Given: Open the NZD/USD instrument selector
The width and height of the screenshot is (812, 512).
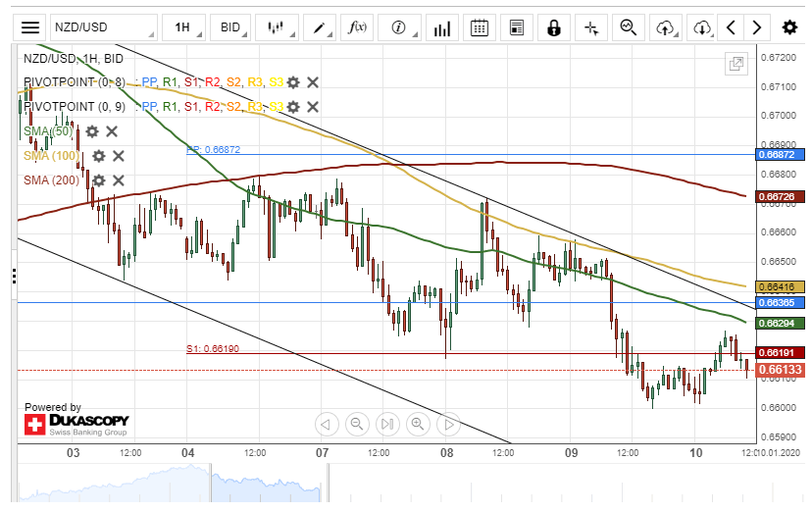Looking at the screenshot, I should 104,27.
